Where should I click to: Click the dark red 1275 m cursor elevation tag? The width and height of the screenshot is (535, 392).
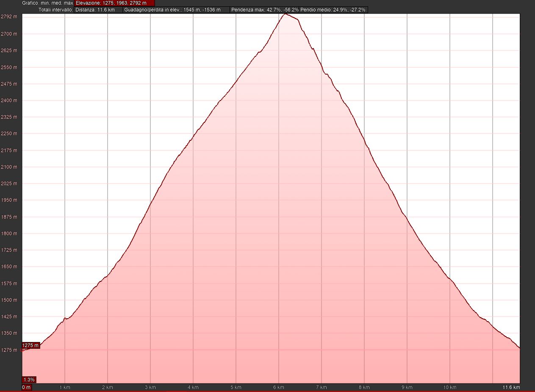point(30,345)
